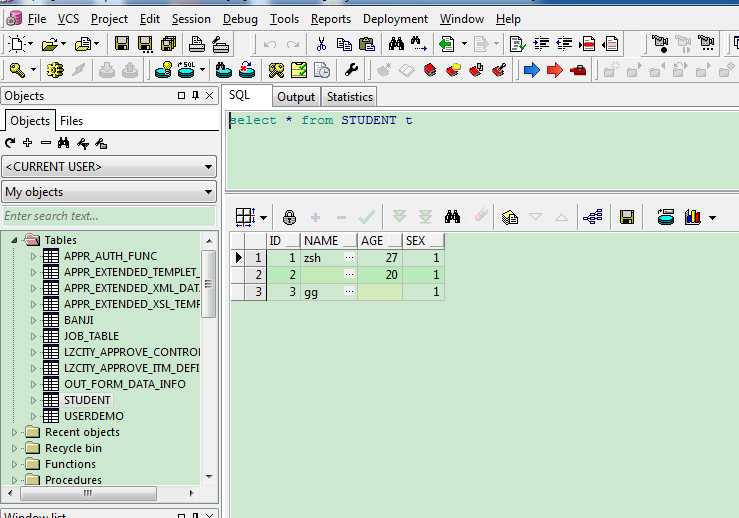Select the APPR_AUTH_FUNC table
This screenshot has width=739, height=518.
coord(110,256)
